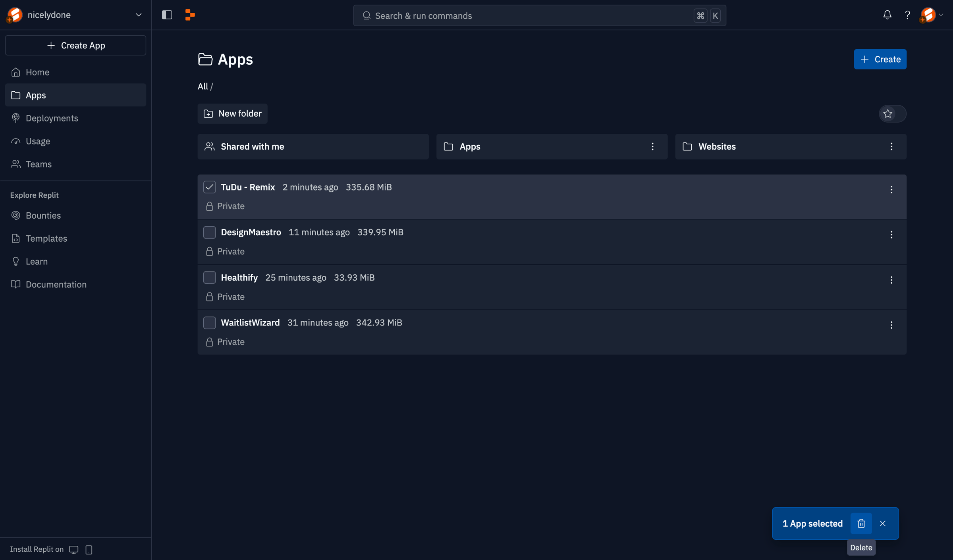Image resolution: width=953 pixels, height=560 pixels.
Task: Click mobile install icon
Action: [x=89, y=550]
